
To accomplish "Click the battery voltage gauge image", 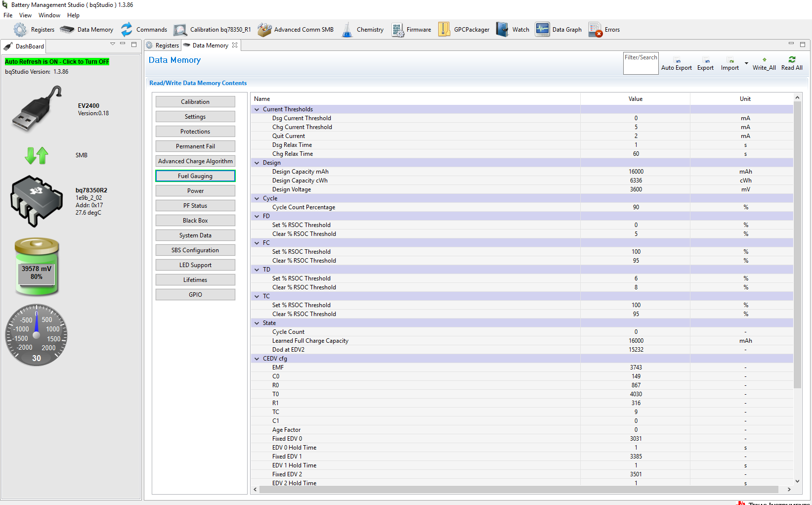I will point(37,267).
